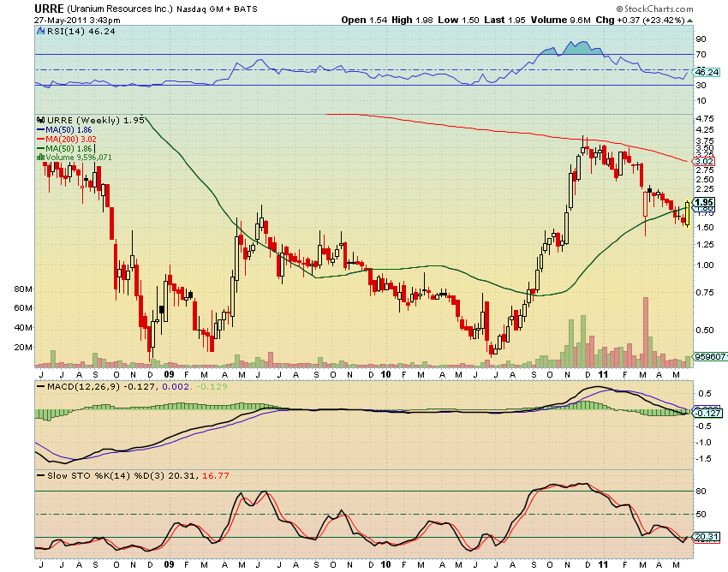Click the -0.127 MACD value tag on axis

[x=707, y=413]
